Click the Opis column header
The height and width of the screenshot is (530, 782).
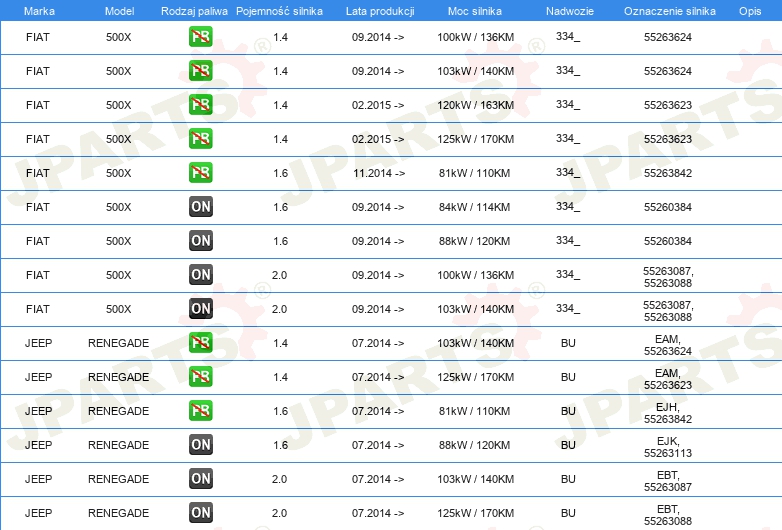tap(750, 11)
